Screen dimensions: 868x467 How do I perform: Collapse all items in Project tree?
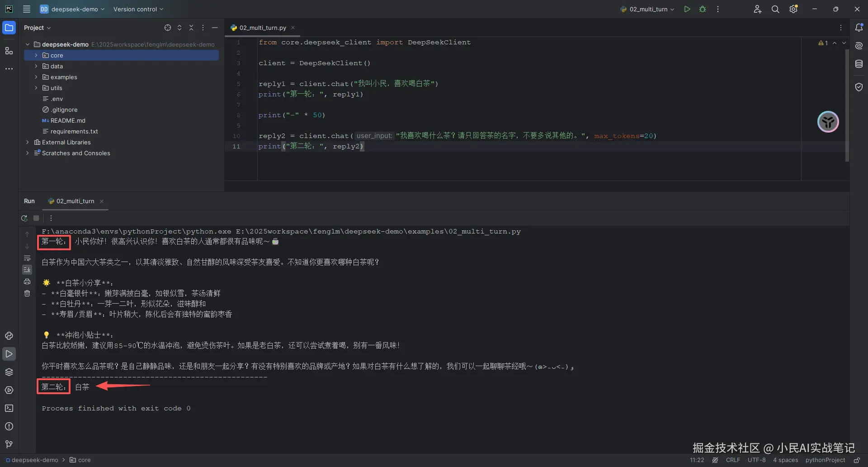pos(191,28)
